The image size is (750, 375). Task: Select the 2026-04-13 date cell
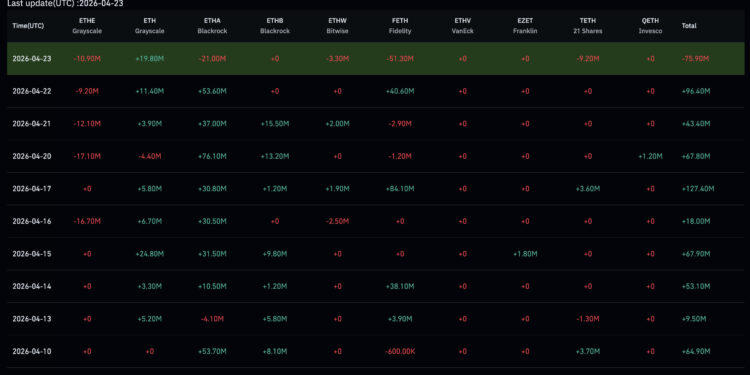click(32, 319)
